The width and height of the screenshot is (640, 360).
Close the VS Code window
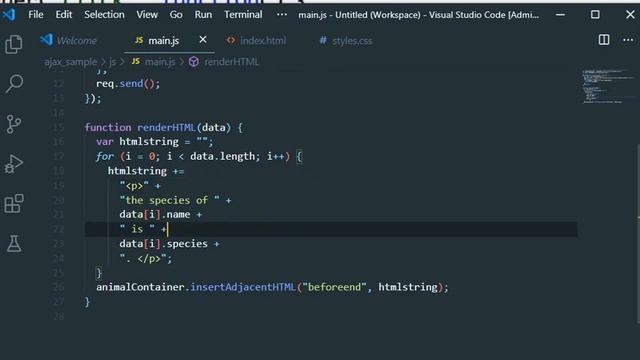coord(630,15)
